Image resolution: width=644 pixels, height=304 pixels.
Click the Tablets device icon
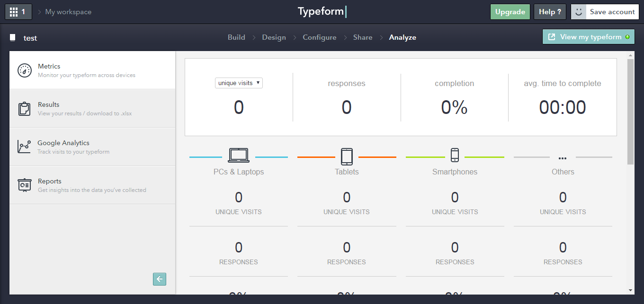point(347,156)
